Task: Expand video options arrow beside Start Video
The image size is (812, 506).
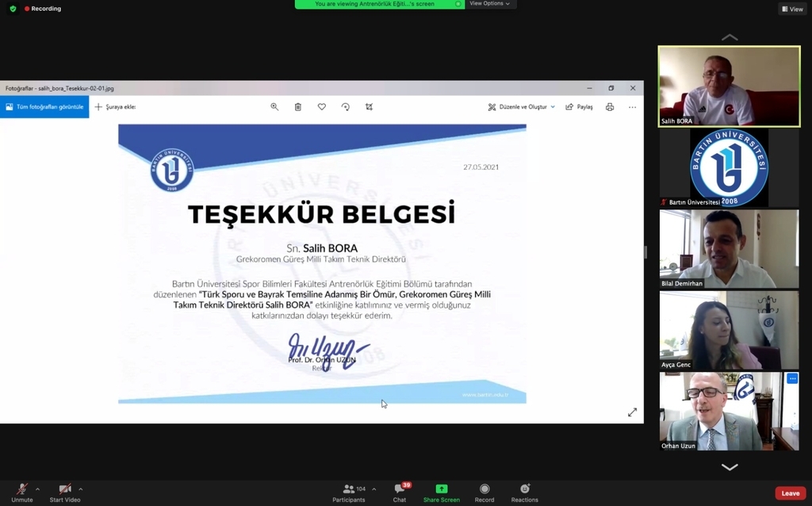Action: pyautogui.click(x=81, y=489)
